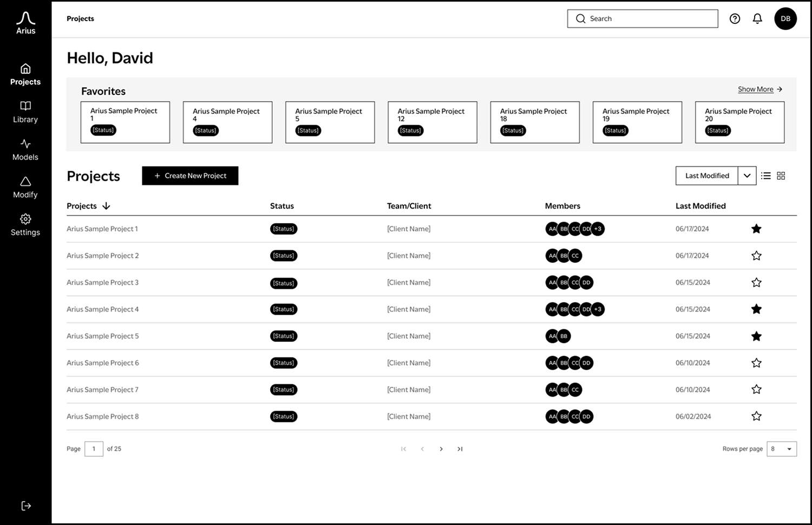Unfavorite Arius Sample Project 1 star
This screenshot has width=812, height=525.
point(756,229)
